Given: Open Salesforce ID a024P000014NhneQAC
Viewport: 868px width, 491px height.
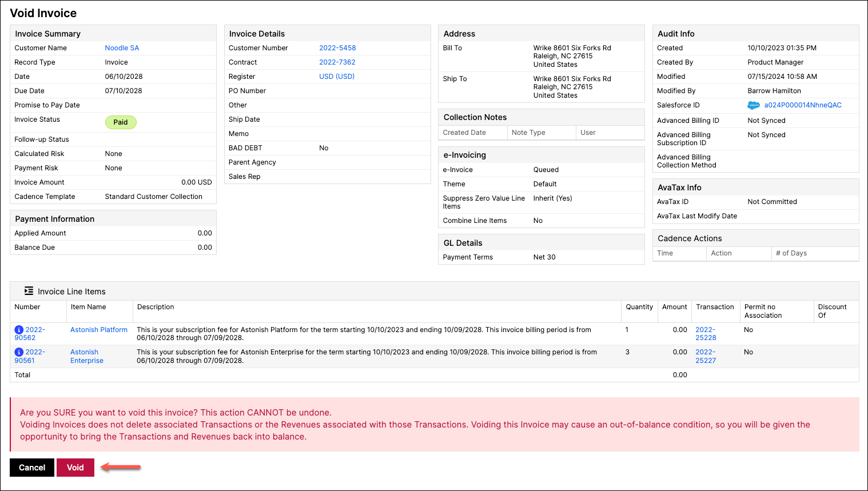Looking at the screenshot, I should click(803, 105).
